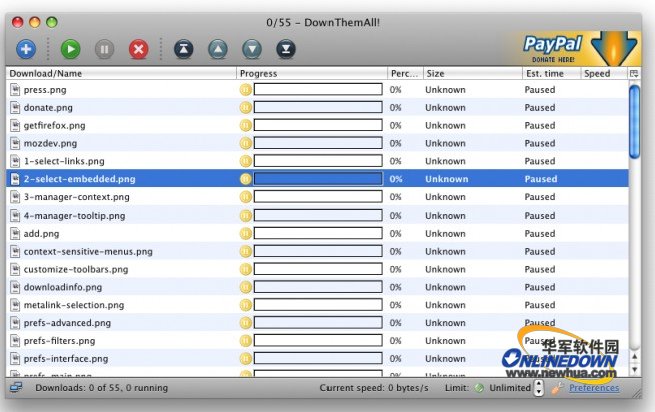Click file icon of getfirefox.png
655x412 pixels.
coord(15,125)
